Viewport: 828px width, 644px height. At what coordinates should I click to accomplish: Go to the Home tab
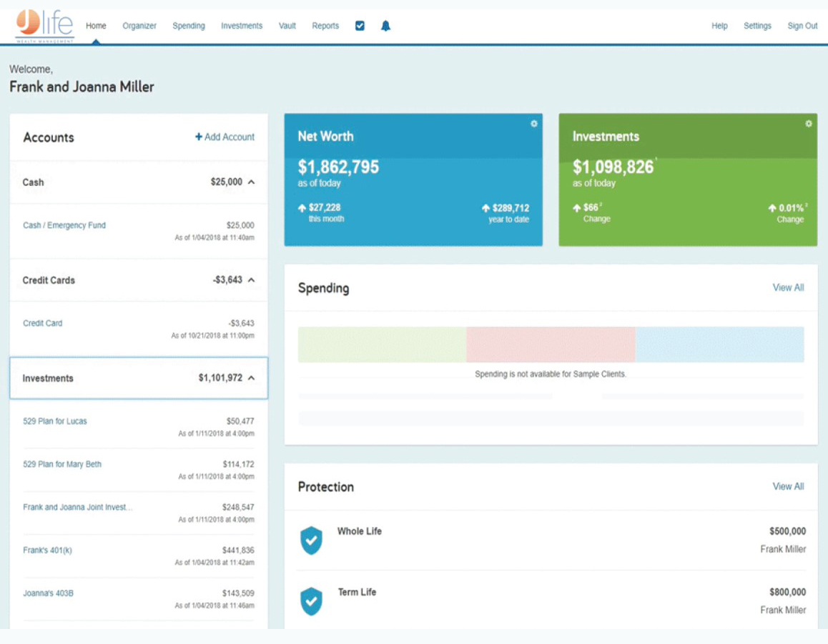click(x=96, y=26)
